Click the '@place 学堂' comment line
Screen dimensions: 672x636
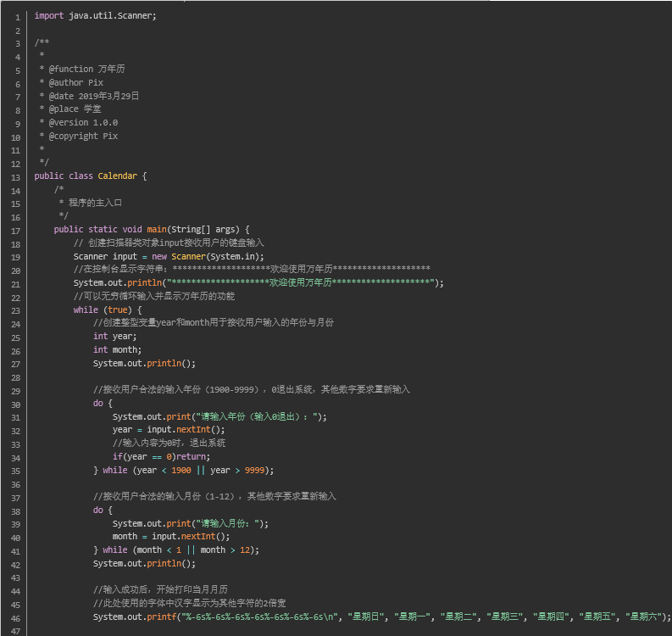75,109
